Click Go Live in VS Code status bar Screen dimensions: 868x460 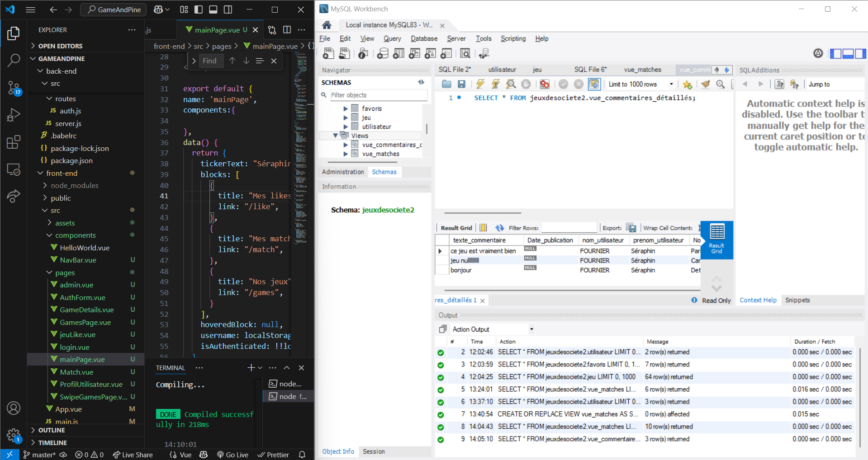[x=232, y=455]
